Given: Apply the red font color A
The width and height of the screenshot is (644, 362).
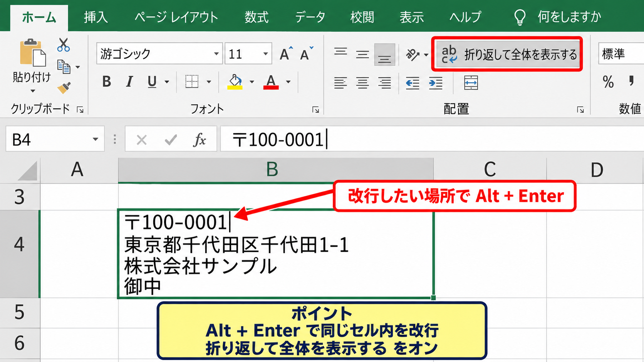Looking at the screenshot, I should pyautogui.click(x=271, y=82).
